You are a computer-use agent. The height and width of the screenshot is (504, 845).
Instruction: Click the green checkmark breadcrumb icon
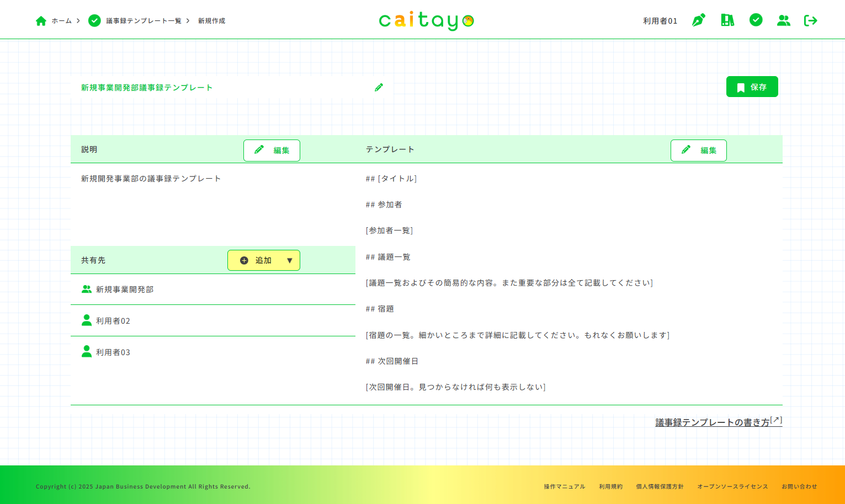coord(94,20)
